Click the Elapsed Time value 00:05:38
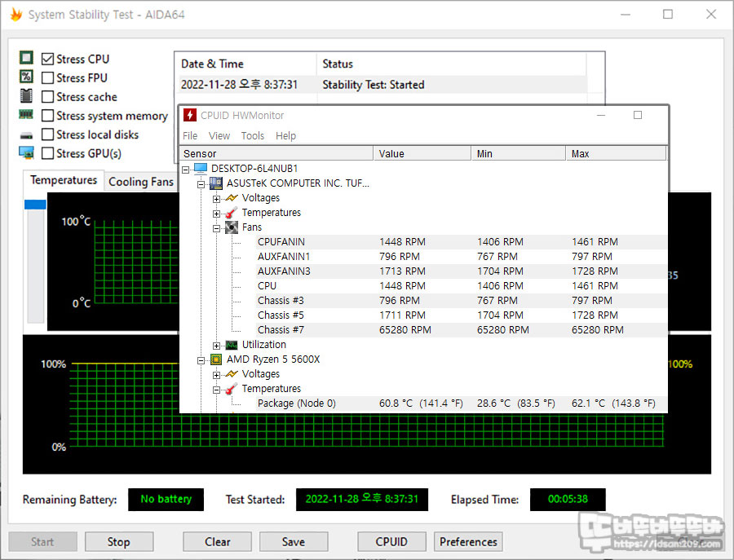 pyautogui.click(x=568, y=499)
